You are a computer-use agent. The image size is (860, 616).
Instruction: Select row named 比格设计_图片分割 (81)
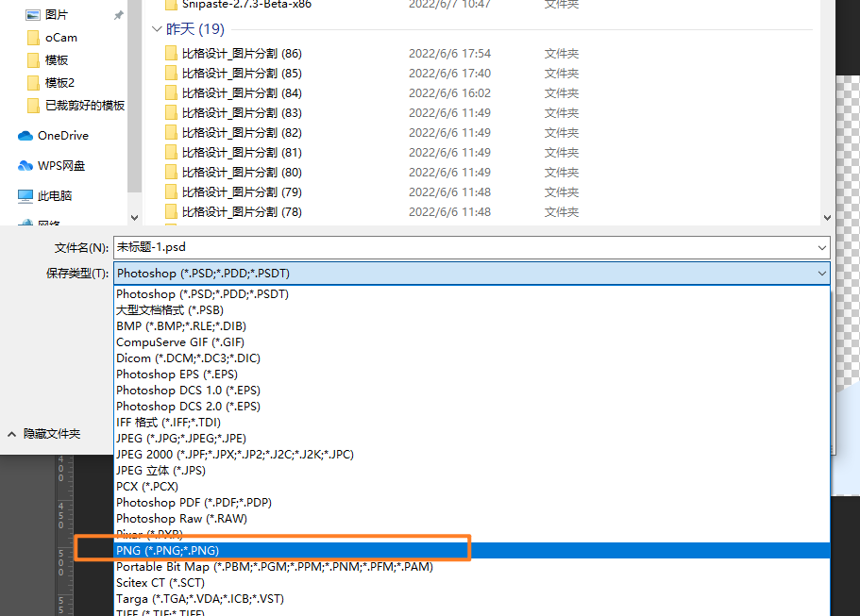click(372, 153)
